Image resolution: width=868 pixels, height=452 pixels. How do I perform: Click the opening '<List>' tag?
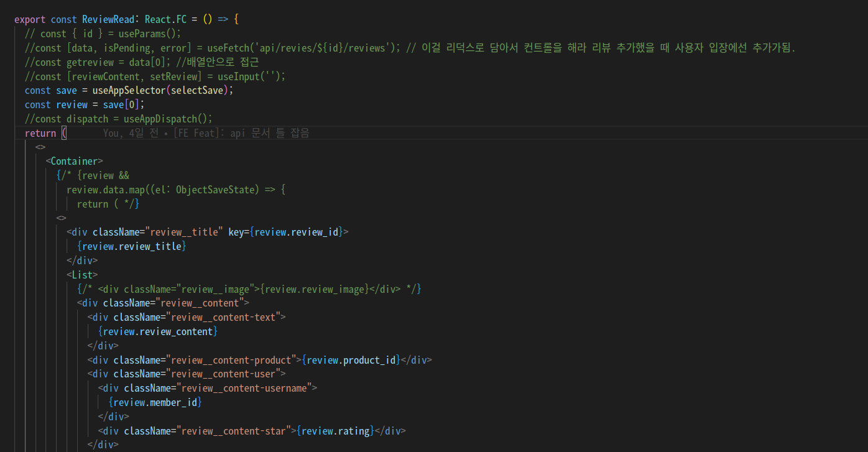(82, 275)
